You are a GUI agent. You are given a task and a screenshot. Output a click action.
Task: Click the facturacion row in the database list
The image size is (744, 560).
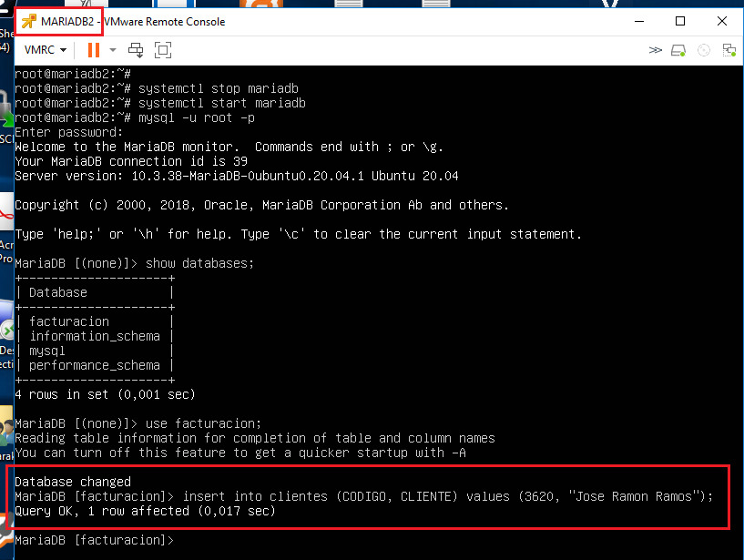[69, 321]
